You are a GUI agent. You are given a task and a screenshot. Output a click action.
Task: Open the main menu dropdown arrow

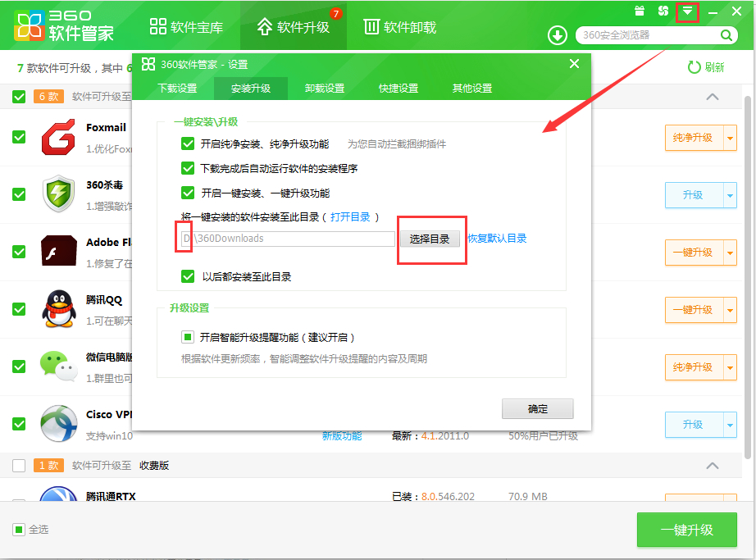click(687, 12)
